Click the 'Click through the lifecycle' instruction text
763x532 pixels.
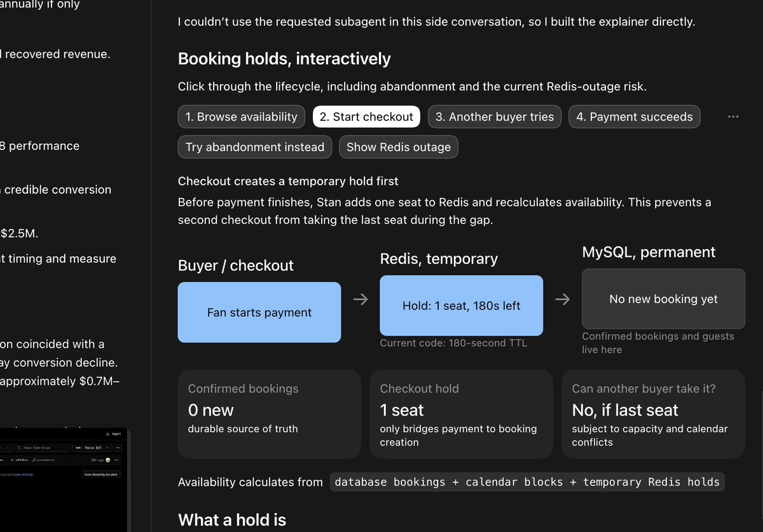pos(412,86)
